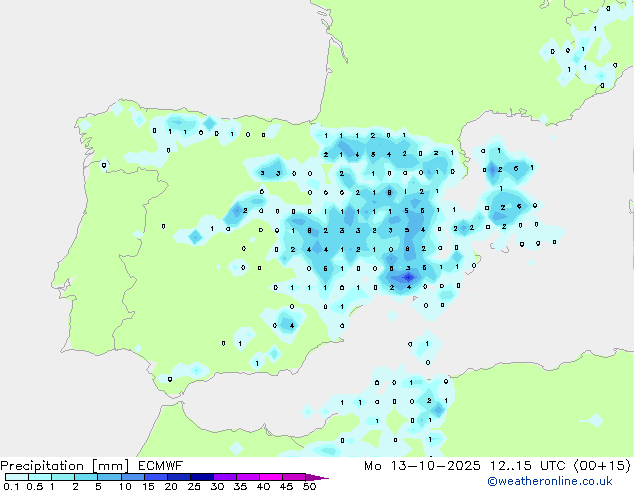Click the 0.5–1 mm legend color box
634x490 pixels.
click(x=40, y=477)
